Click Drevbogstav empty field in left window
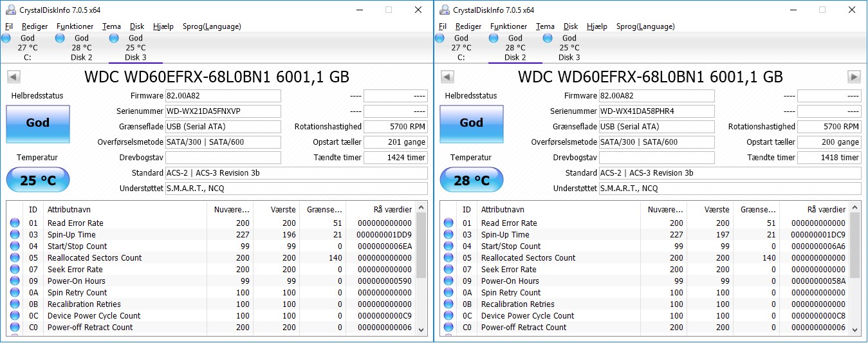This screenshot has height=343, width=868. (223, 158)
